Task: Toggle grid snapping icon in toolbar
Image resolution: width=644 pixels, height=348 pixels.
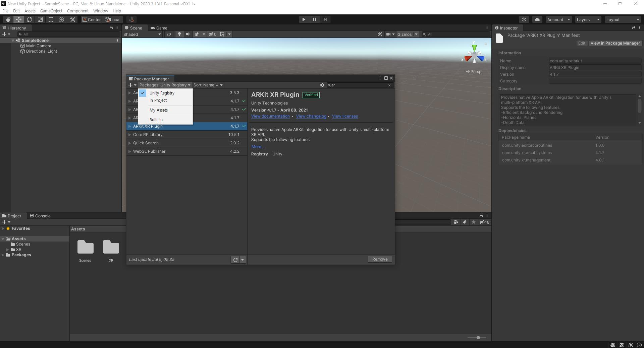Action: tap(131, 19)
